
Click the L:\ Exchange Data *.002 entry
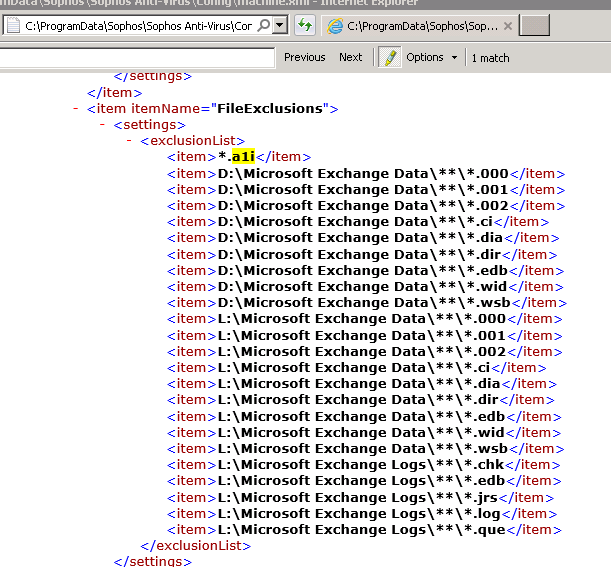tap(364, 352)
